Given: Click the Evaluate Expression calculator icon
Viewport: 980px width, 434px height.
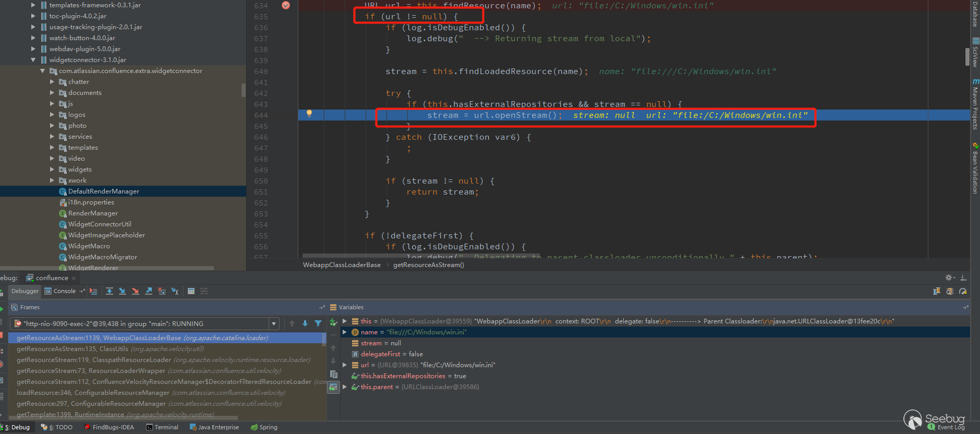Looking at the screenshot, I should click(191, 291).
